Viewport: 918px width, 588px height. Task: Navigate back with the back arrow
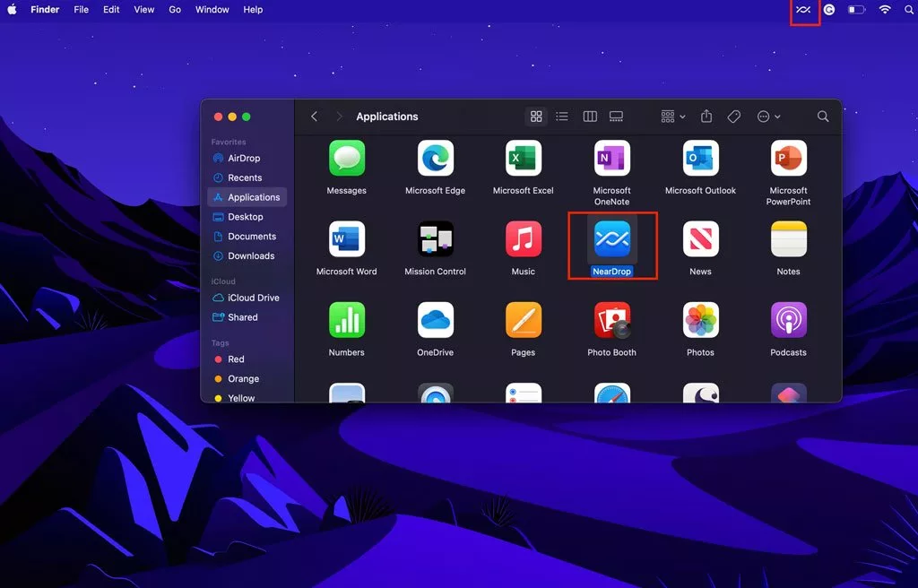(x=314, y=117)
